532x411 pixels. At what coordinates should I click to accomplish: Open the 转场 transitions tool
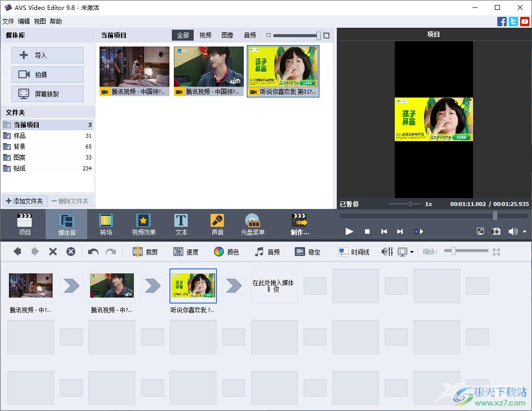click(x=106, y=224)
